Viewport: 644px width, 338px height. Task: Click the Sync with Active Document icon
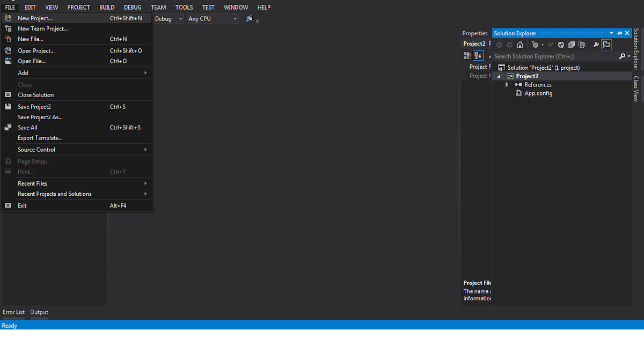pos(550,45)
